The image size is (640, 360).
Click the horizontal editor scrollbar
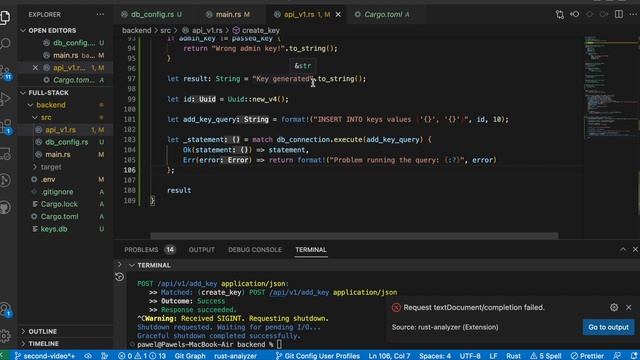pos(354,236)
